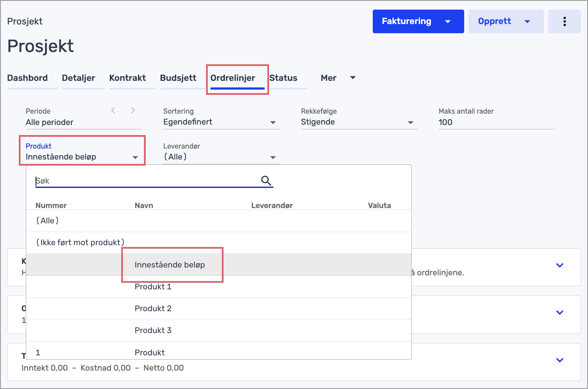The height and width of the screenshot is (389, 588).
Task: Click the Maks antall rader field
Action: coord(497,122)
